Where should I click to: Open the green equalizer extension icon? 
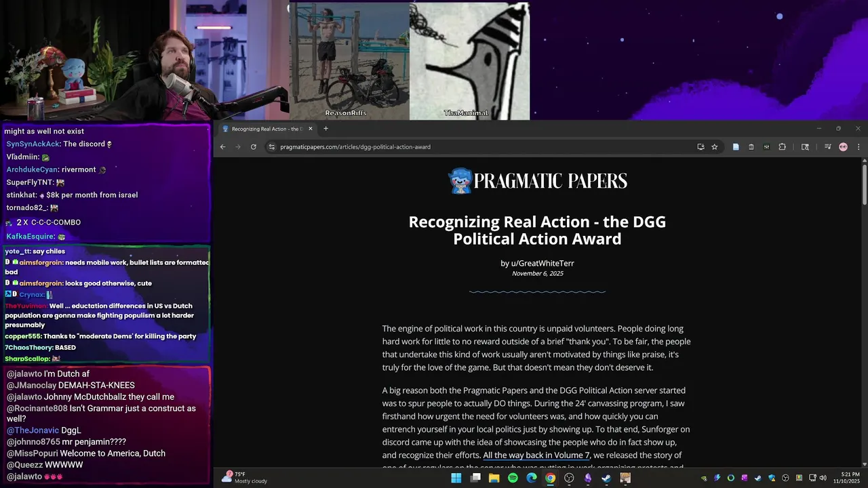click(x=766, y=146)
